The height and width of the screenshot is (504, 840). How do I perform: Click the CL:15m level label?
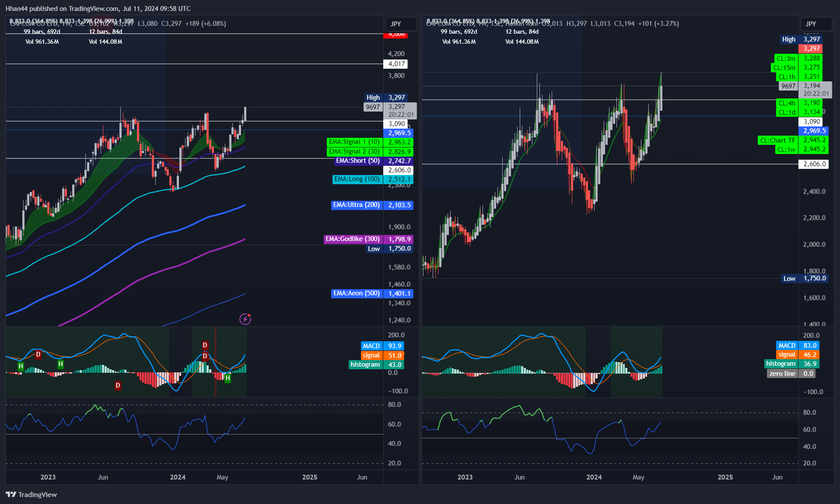[x=784, y=68]
